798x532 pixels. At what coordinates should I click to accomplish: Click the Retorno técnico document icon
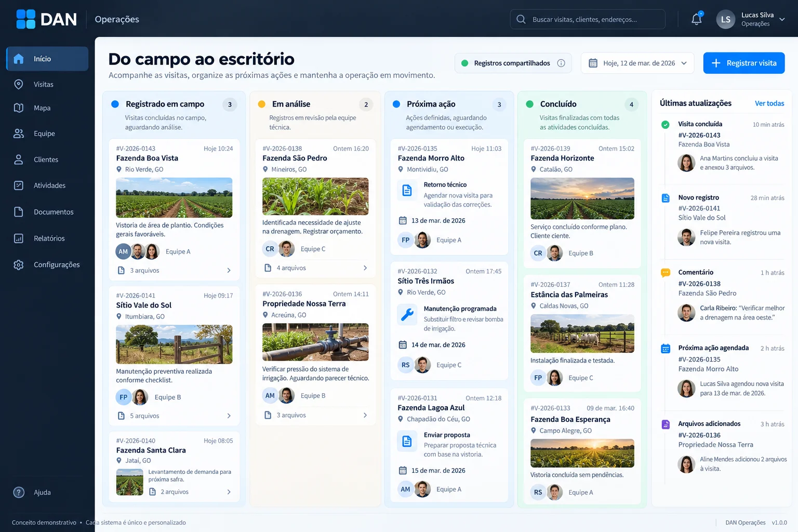(407, 191)
